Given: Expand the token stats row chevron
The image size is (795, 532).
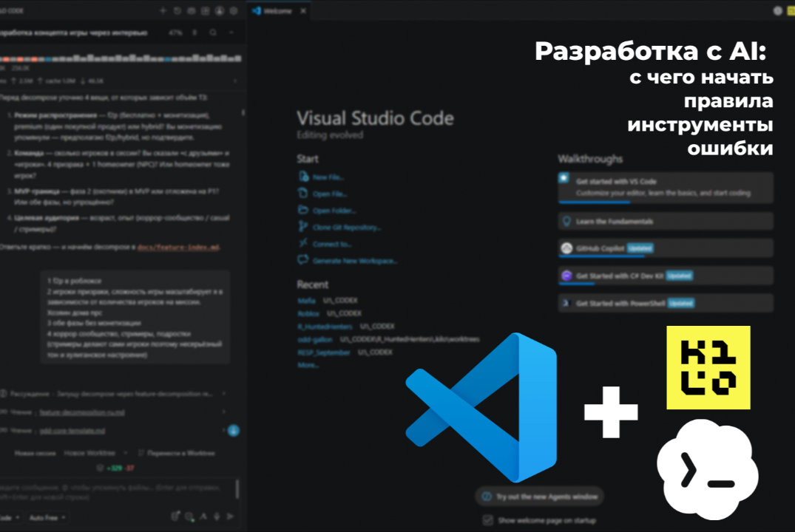Looking at the screenshot, I should [x=234, y=81].
